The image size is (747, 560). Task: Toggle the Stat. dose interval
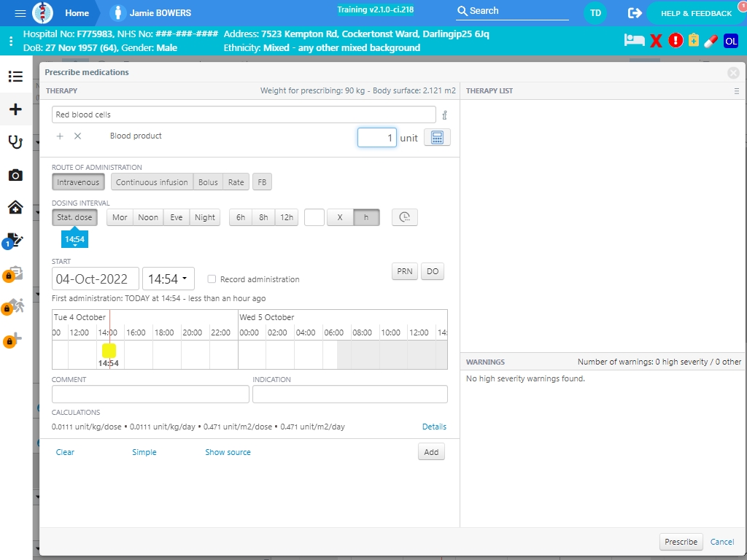pos(75,217)
